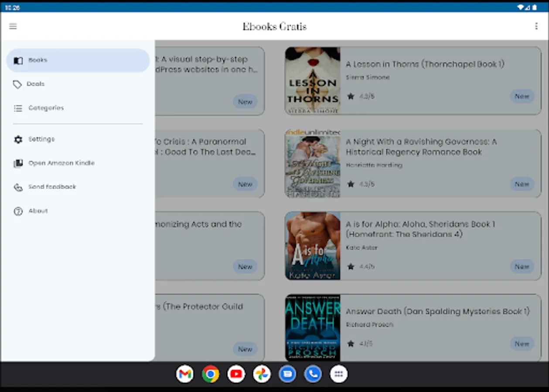Tap the Settings gear icon
This screenshot has width=549, height=392.
pyautogui.click(x=18, y=140)
